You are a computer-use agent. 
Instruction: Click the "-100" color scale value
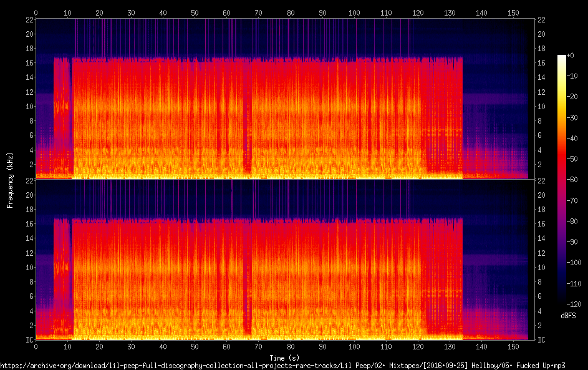click(574, 262)
